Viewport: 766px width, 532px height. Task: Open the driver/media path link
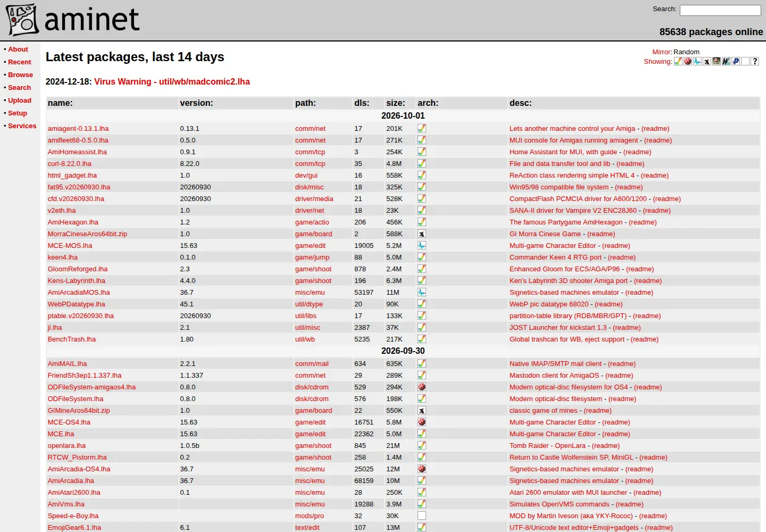314,199
